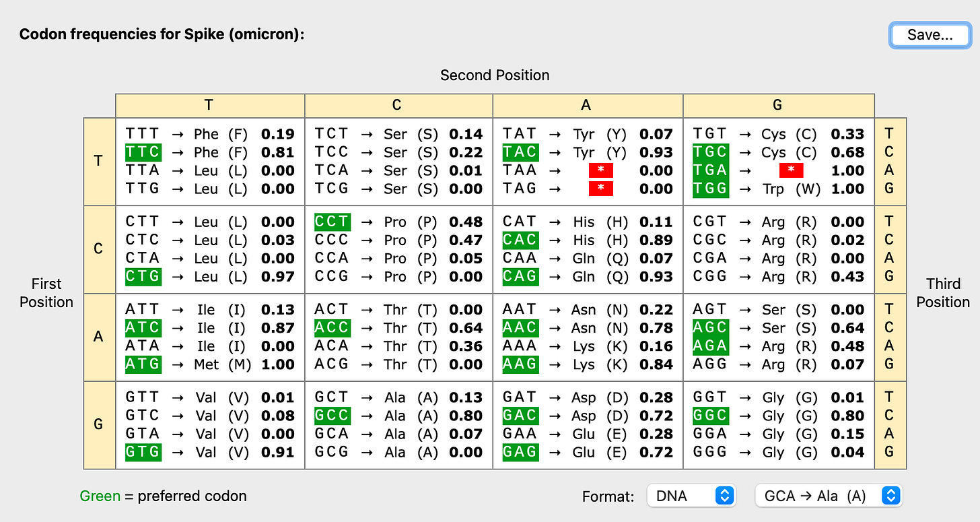Screen dimensions: 980x522
Task: Click the GGA codon text
Action: (709, 434)
